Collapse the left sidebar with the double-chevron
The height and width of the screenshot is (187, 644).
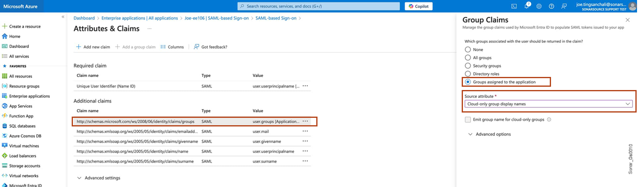click(63, 17)
